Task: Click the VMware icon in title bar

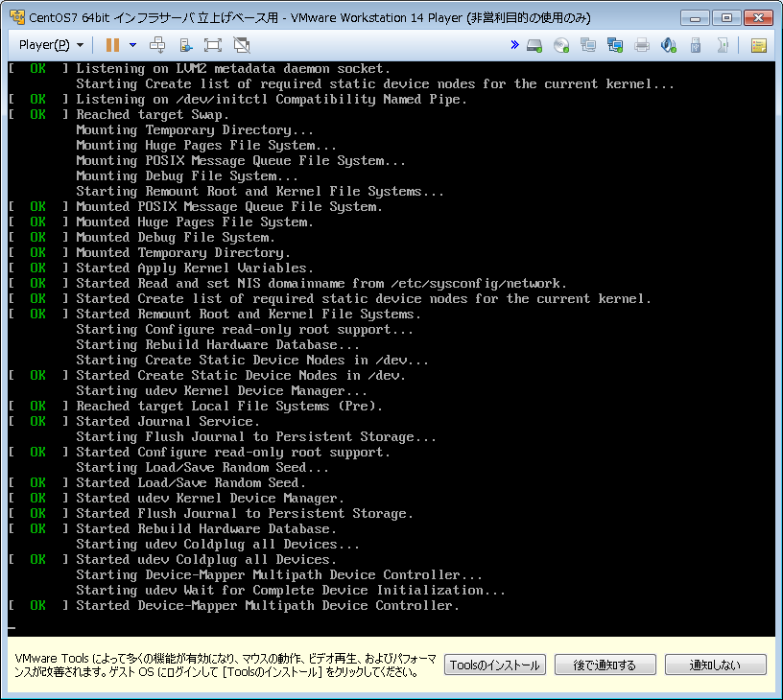Action: (17, 17)
